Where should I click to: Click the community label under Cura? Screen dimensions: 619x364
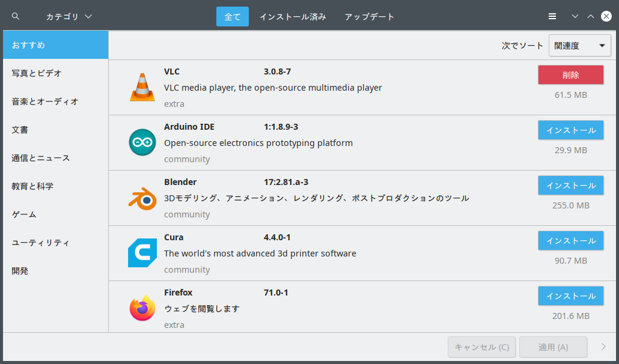coord(187,269)
